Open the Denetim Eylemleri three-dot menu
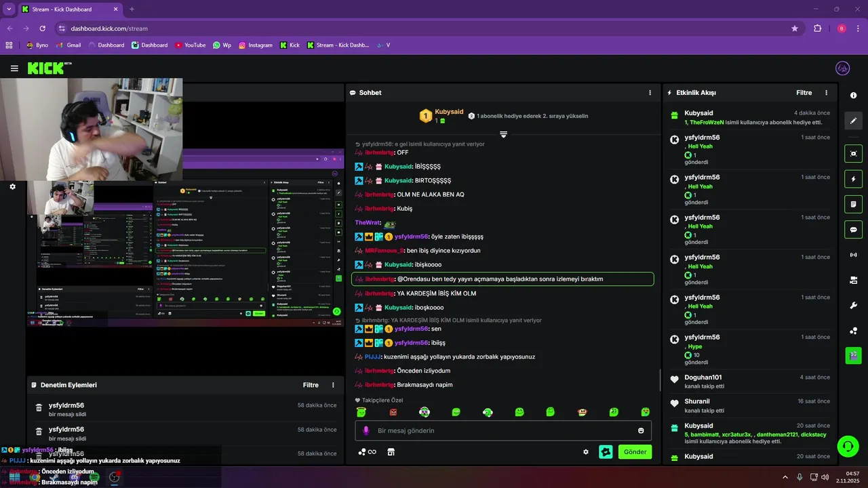The height and width of the screenshot is (488, 868). pyautogui.click(x=333, y=385)
